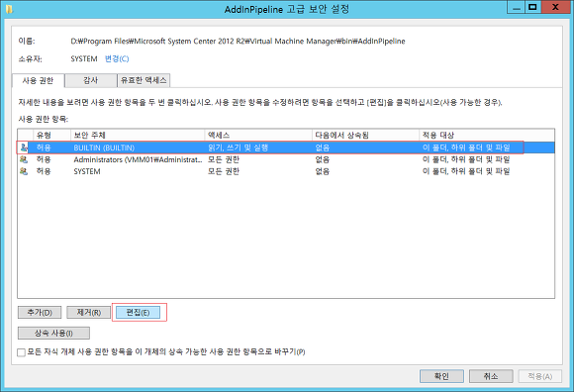The height and width of the screenshot is (392, 574).
Task: Switch to the 사용 권한 tab
Action: point(38,80)
